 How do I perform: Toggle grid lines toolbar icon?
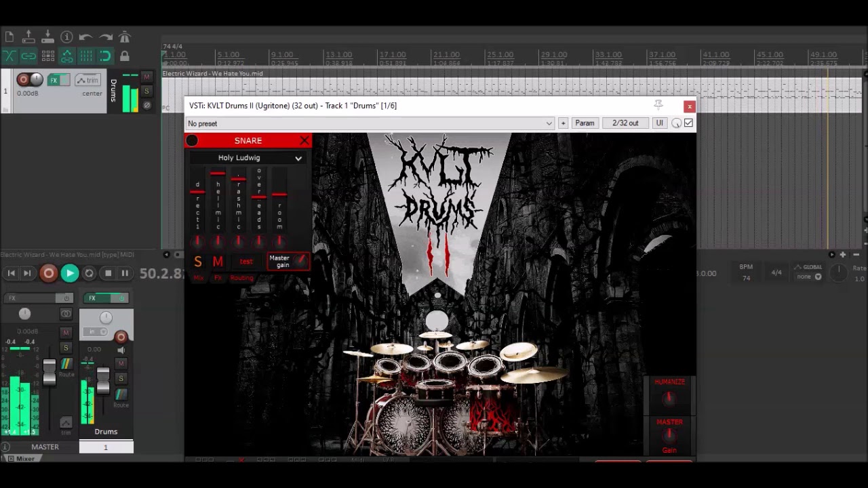point(85,56)
